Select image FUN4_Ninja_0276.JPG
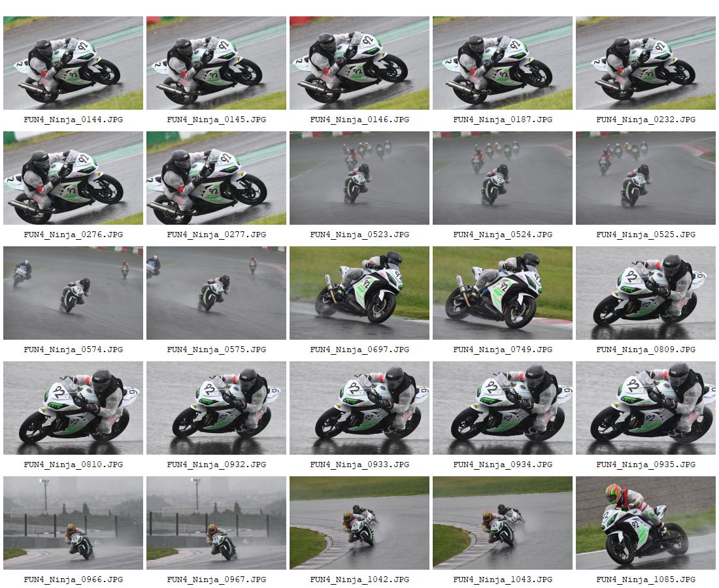 [x=73, y=178]
